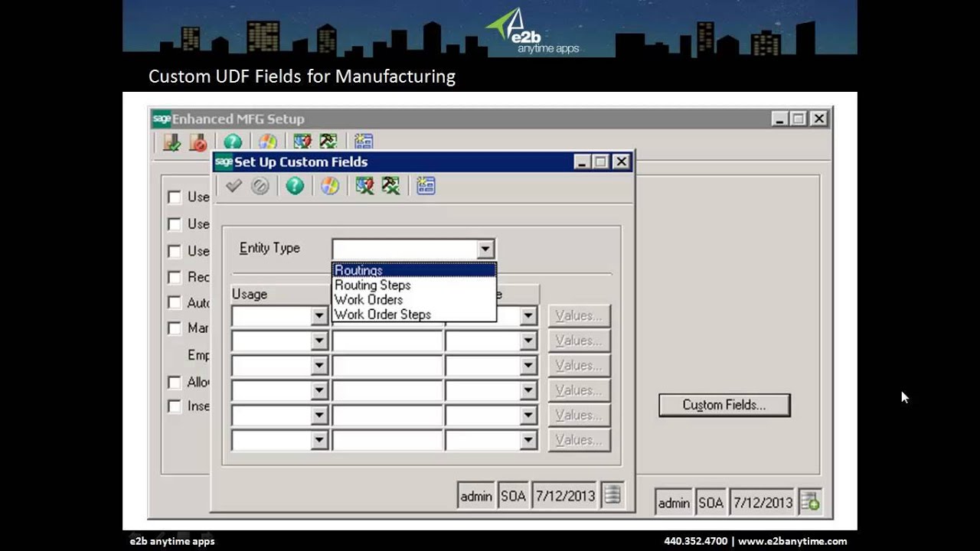The height and width of the screenshot is (551, 980).
Task: Click 'admin' in Enhanced MFG Setup status bar
Action: (674, 503)
